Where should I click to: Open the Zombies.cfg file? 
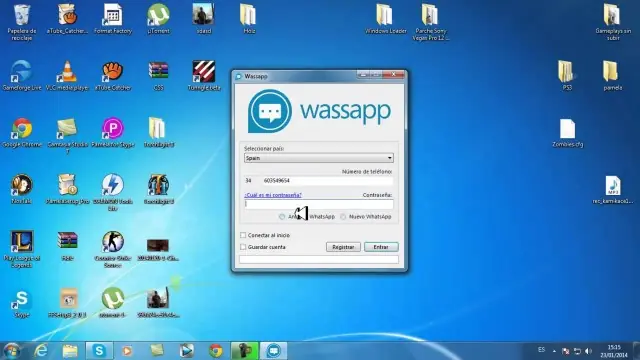tap(567, 132)
